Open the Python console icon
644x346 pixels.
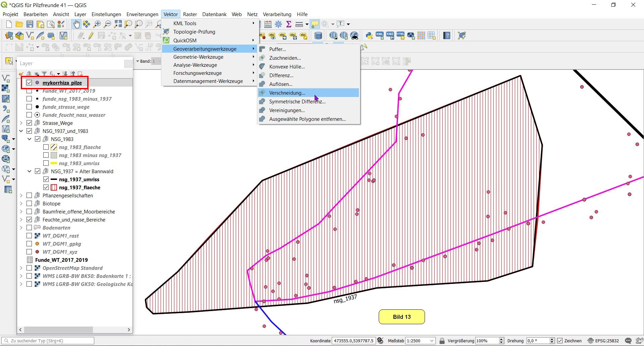click(369, 36)
